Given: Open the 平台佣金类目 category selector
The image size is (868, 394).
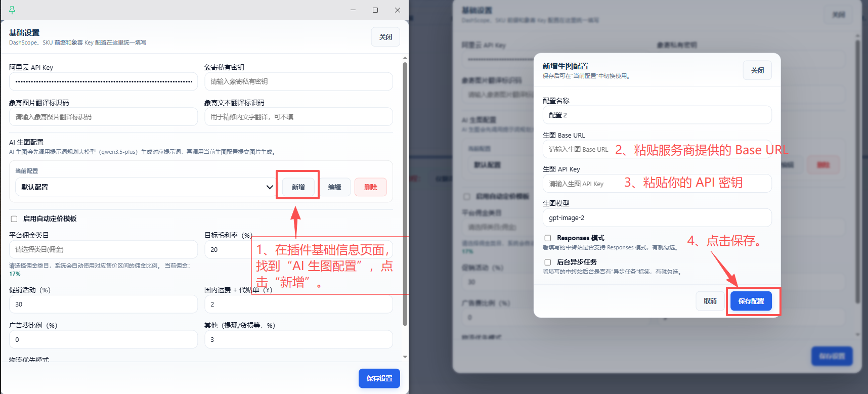Looking at the screenshot, I should (x=103, y=249).
